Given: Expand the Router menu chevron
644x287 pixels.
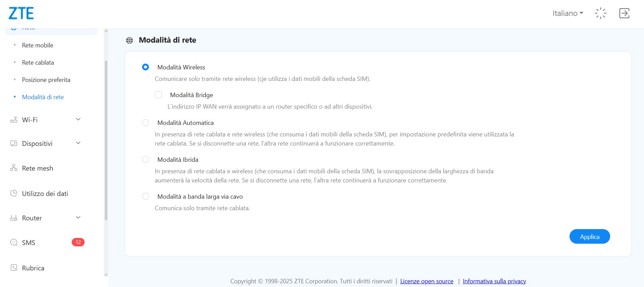Looking at the screenshot, I should coord(78,217).
